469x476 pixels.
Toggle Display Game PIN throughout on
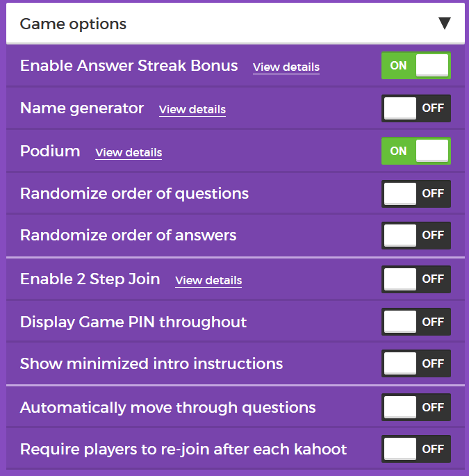pos(415,322)
